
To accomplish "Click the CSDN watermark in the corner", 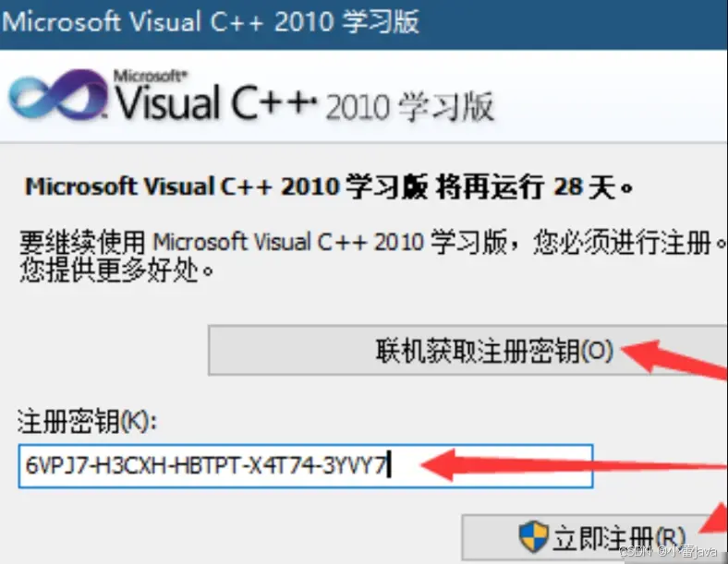I will [668, 551].
